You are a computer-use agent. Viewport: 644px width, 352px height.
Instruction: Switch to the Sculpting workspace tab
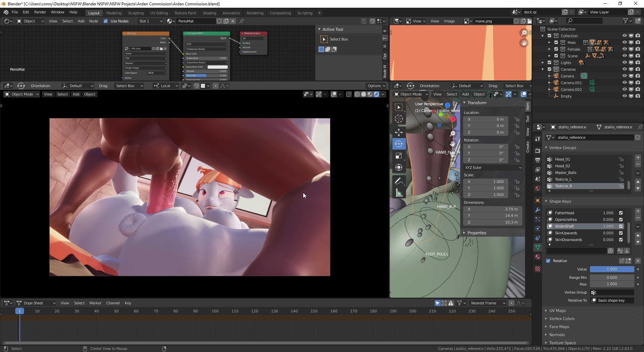tap(136, 13)
